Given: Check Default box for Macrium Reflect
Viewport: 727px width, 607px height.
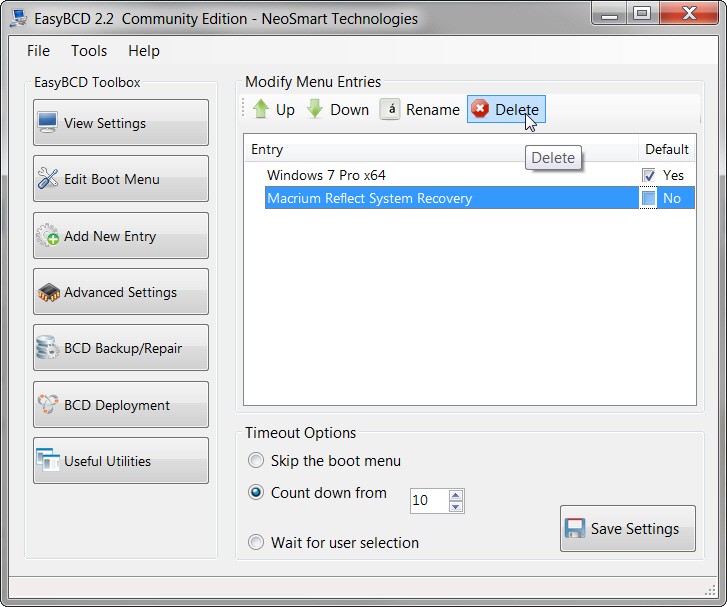Looking at the screenshot, I should click(648, 198).
